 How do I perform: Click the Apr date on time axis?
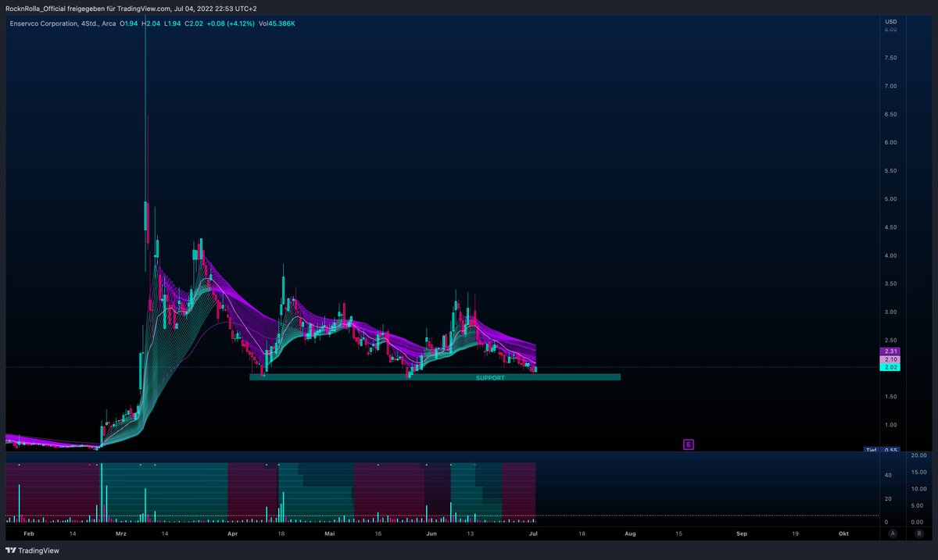pyautogui.click(x=231, y=533)
